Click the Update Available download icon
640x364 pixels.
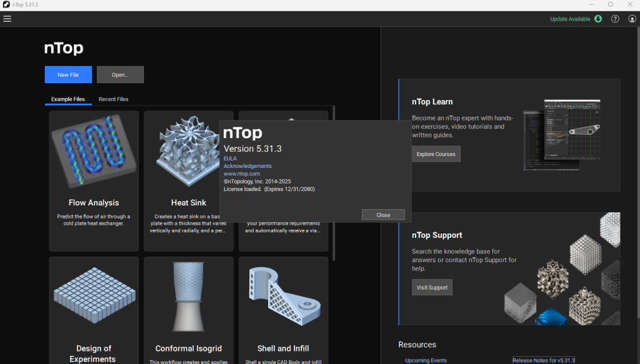(598, 19)
